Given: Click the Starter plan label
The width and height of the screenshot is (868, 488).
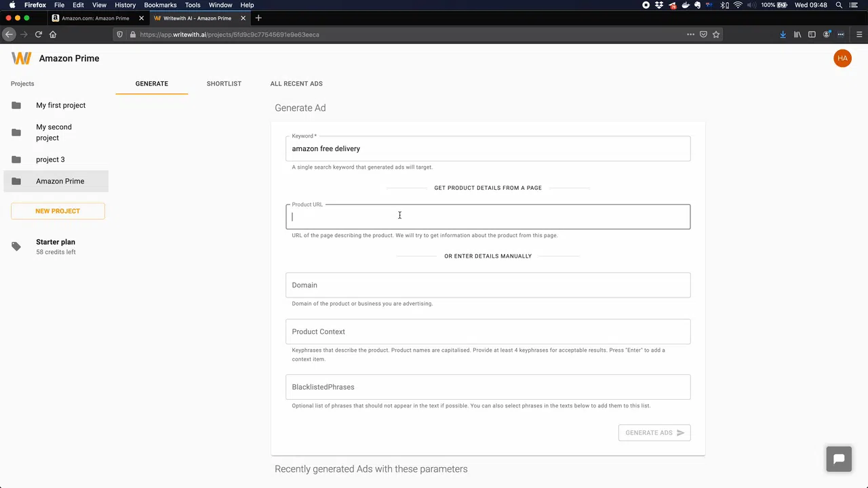Looking at the screenshot, I should (x=56, y=242).
